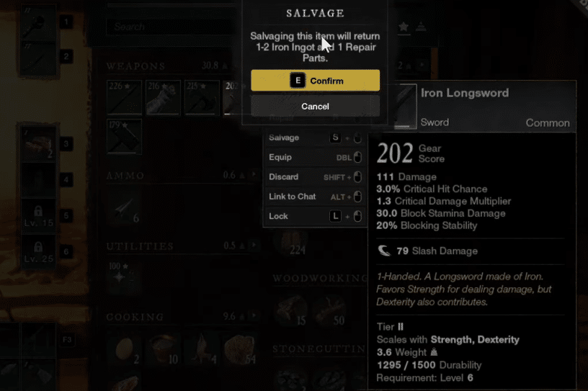Expand the Utilities section arrow

[x=254, y=245]
